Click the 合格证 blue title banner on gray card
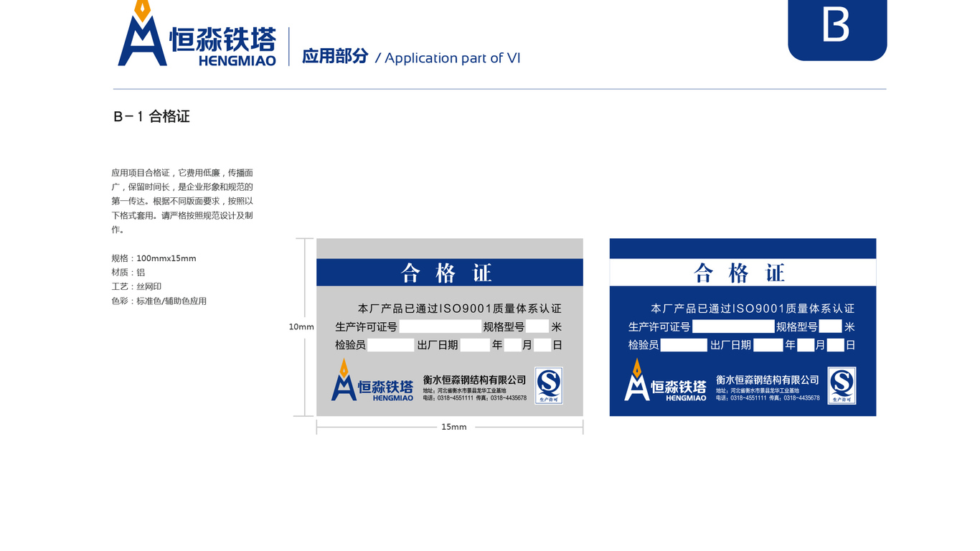The width and height of the screenshot is (980, 551). pyautogui.click(x=450, y=273)
